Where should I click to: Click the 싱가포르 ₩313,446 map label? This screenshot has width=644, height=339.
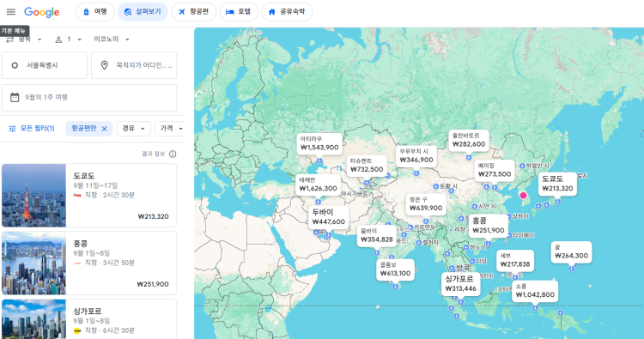461,283
